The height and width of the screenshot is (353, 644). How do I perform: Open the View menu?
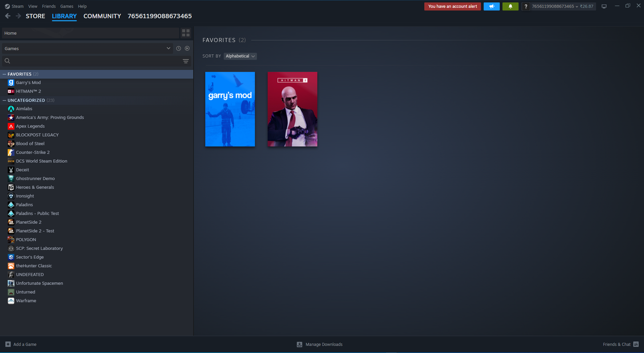click(33, 7)
